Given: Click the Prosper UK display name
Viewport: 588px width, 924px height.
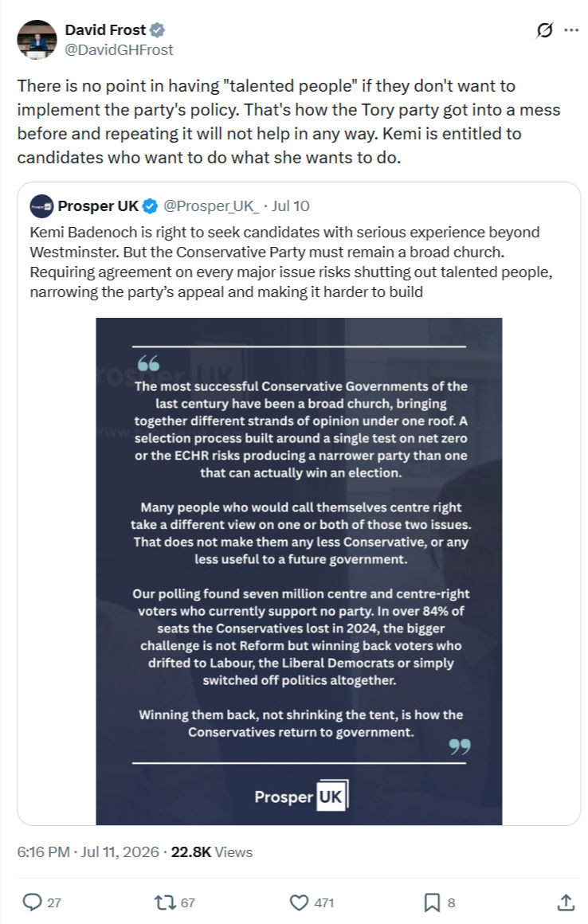Looking at the screenshot, I should [98, 206].
